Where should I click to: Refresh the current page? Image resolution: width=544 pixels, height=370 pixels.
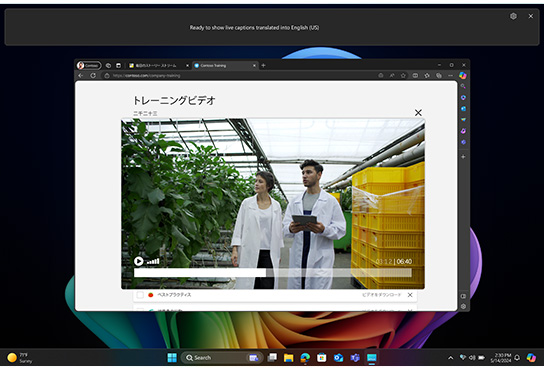pyautogui.click(x=93, y=75)
